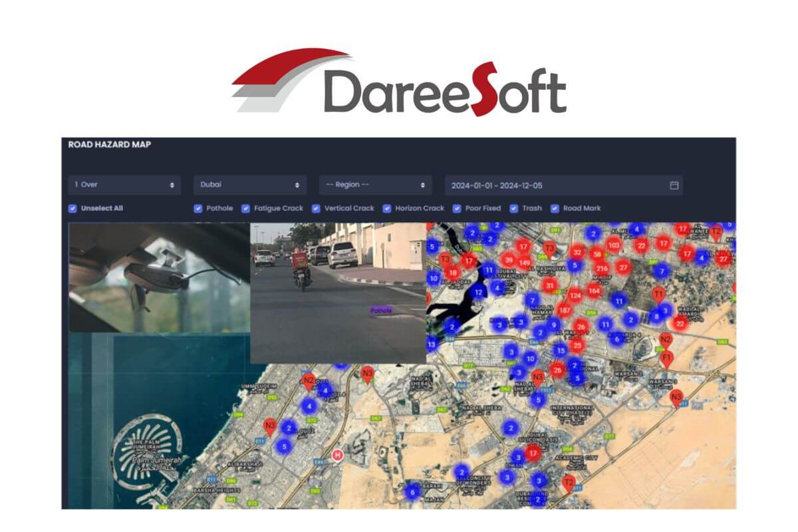The width and height of the screenshot is (798, 532).
Task: Disable the Trash hazard checkbox
Action: click(514, 208)
